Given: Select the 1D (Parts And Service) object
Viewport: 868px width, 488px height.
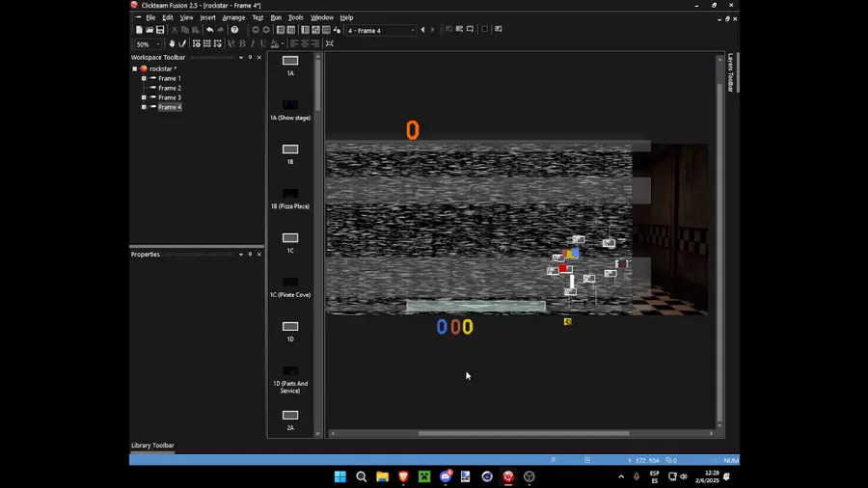Looking at the screenshot, I should click(290, 379).
